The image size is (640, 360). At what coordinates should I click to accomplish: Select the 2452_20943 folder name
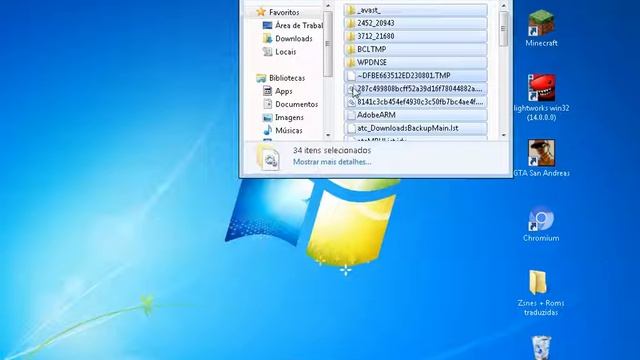(376, 23)
